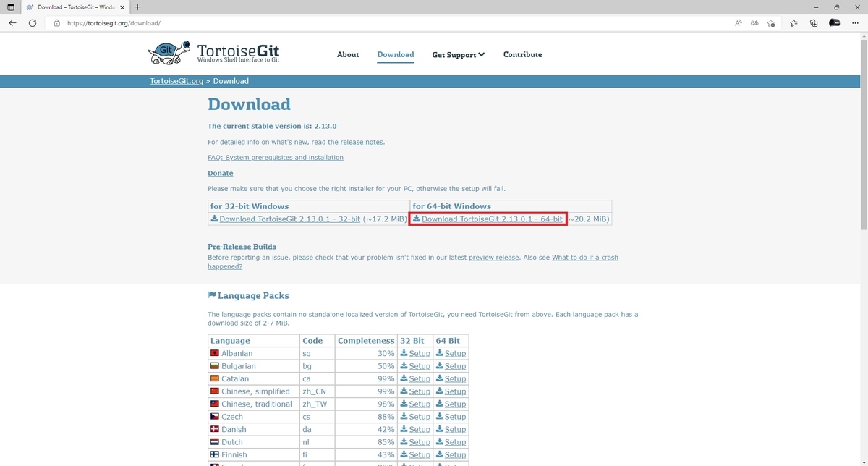Open the preview release link
The width and height of the screenshot is (868, 466).
pyautogui.click(x=494, y=258)
